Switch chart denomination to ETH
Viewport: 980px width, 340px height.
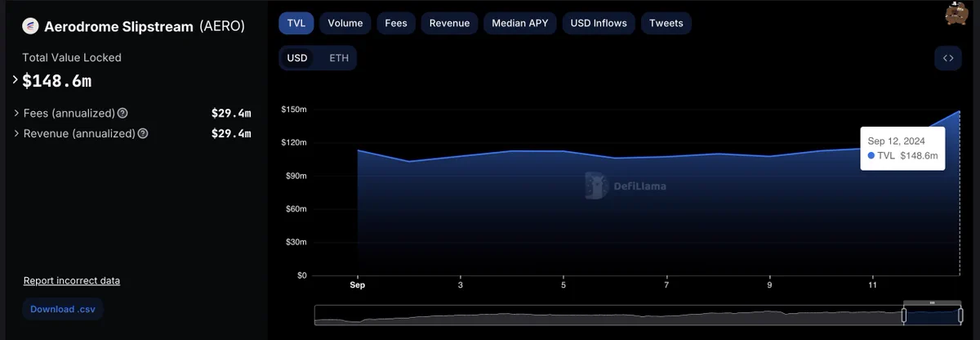coord(338,58)
